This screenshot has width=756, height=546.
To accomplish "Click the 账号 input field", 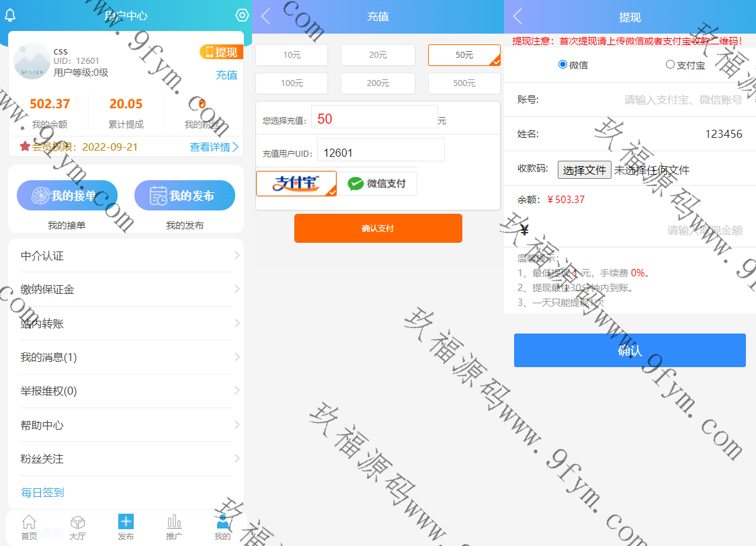I will [x=672, y=100].
